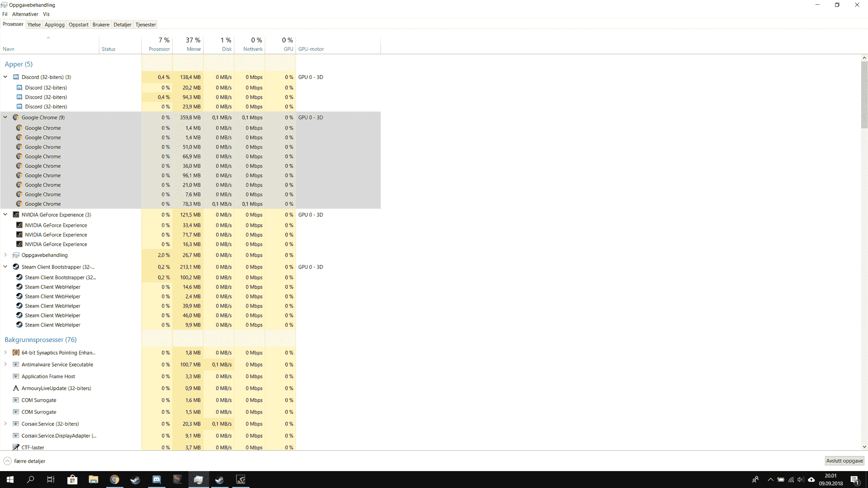Expand the Oppgavebehandling process row

point(5,255)
